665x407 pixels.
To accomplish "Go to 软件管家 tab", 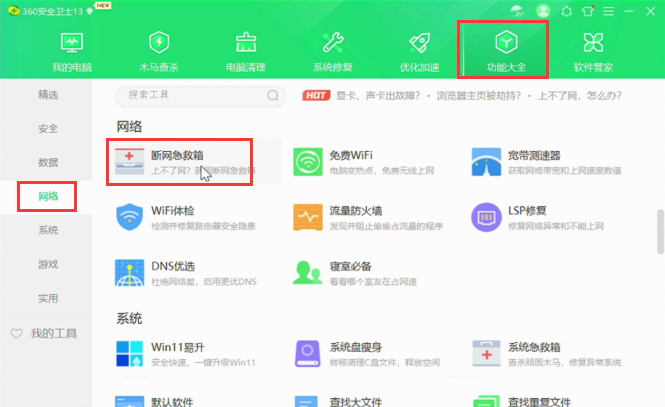I will pyautogui.click(x=594, y=52).
